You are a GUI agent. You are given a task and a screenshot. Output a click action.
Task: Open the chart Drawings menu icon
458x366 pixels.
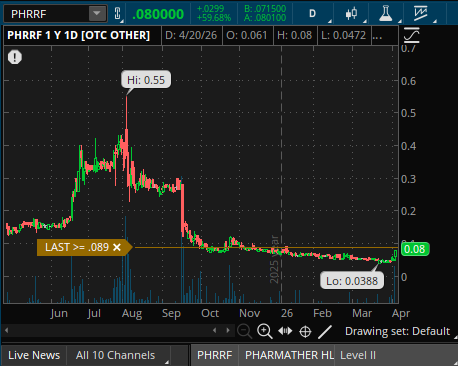click(x=420, y=14)
